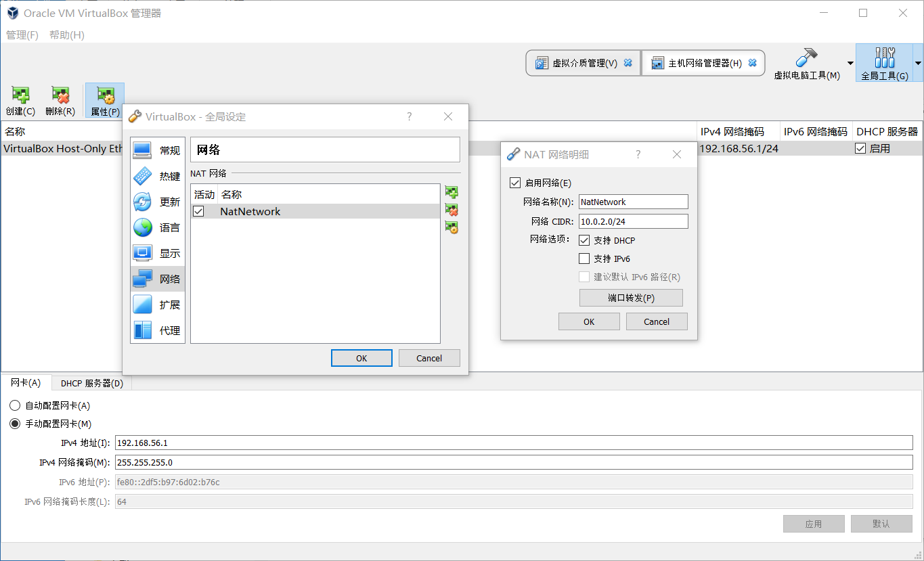Toggle Supports DHCP (支持 DHCP) checkbox

click(x=585, y=240)
